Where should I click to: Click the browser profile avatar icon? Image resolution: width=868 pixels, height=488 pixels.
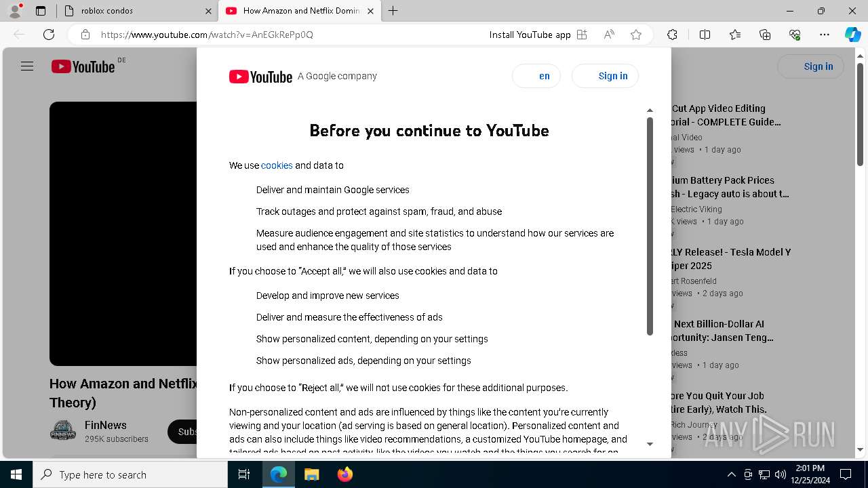tap(14, 11)
